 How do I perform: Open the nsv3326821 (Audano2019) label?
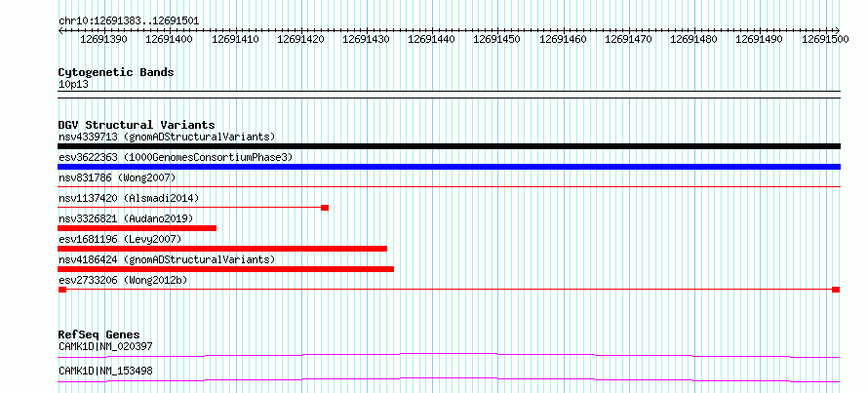point(126,218)
